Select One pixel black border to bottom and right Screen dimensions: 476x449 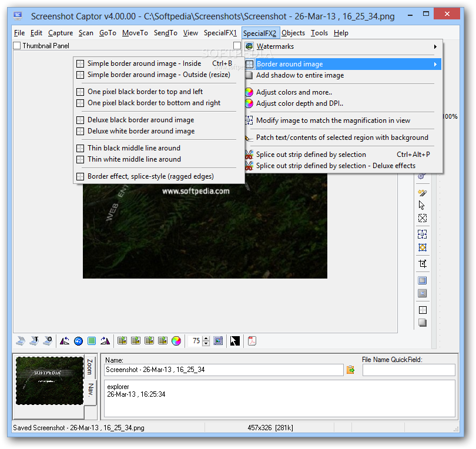click(x=159, y=103)
